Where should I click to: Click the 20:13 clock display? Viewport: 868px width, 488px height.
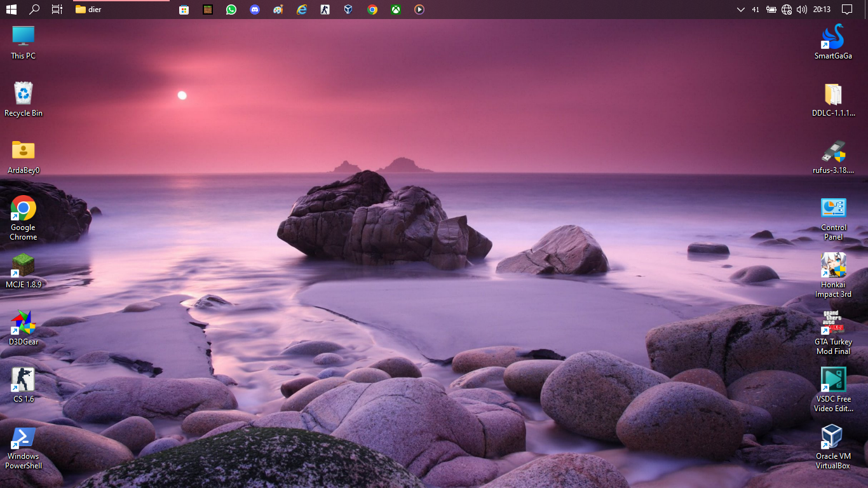tap(822, 10)
